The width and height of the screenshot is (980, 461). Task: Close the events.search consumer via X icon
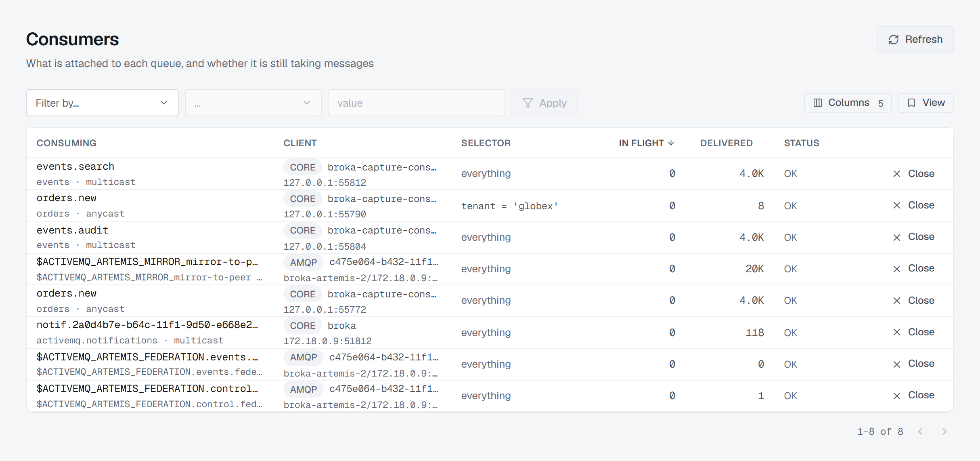(897, 174)
